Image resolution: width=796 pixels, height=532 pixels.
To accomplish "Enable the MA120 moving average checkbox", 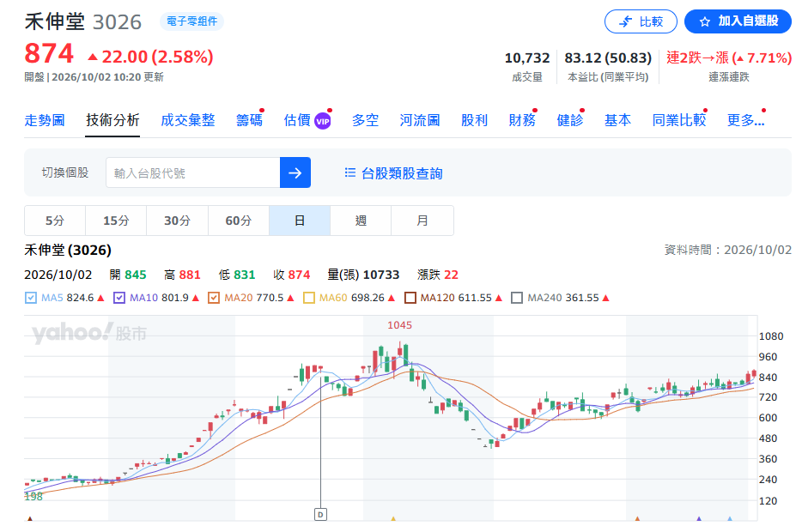I will 410,298.
